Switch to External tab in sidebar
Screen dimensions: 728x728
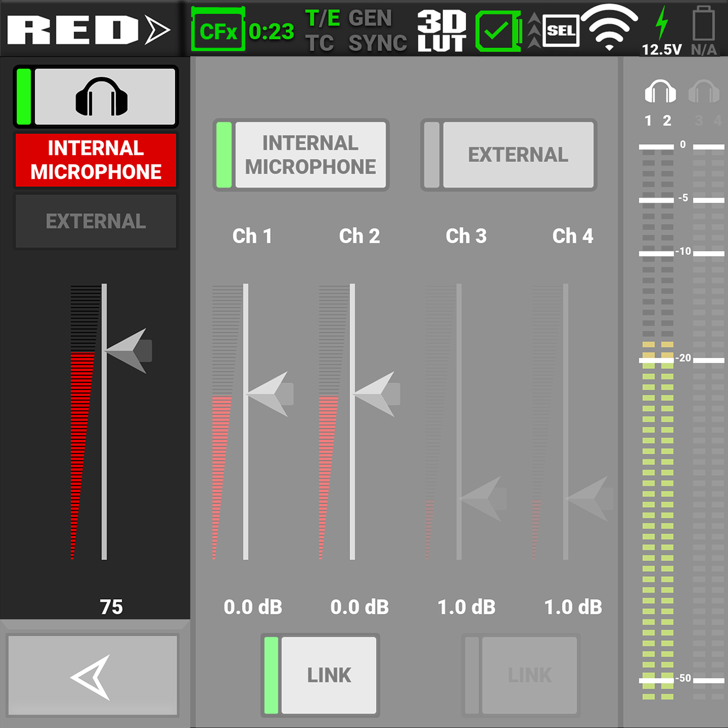[x=96, y=222]
